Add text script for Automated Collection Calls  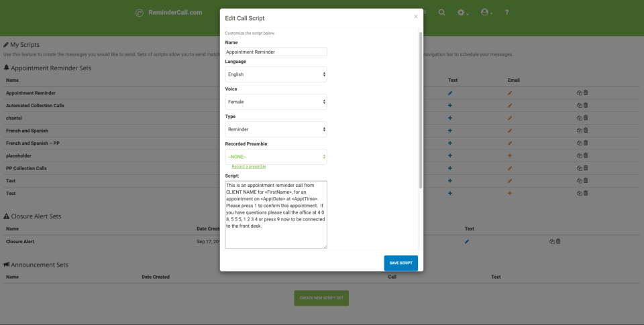pyautogui.click(x=450, y=105)
